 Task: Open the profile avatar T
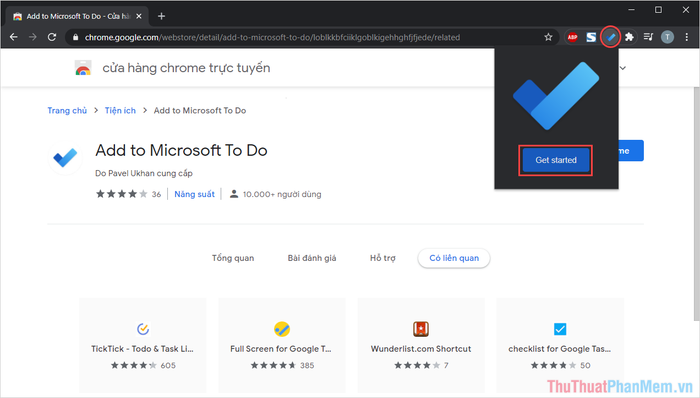pos(667,37)
